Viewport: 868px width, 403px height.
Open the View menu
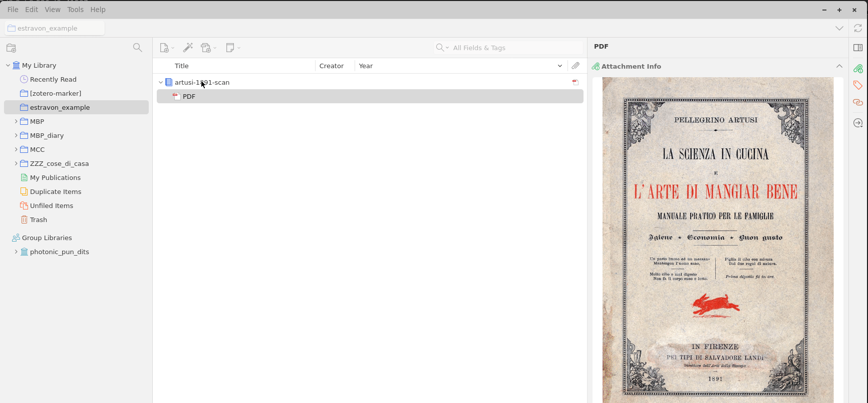53,10
